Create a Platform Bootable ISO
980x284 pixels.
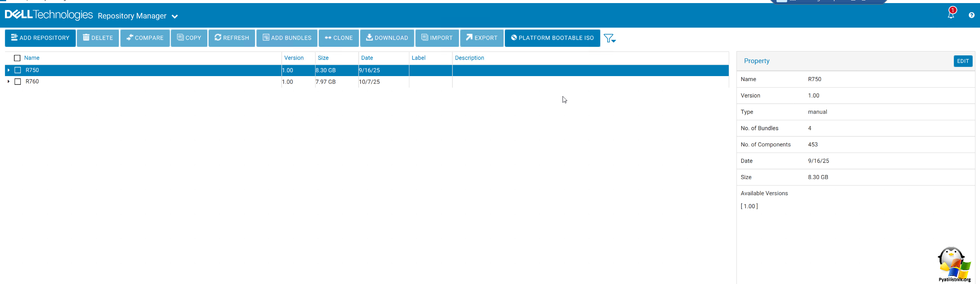click(x=552, y=38)
